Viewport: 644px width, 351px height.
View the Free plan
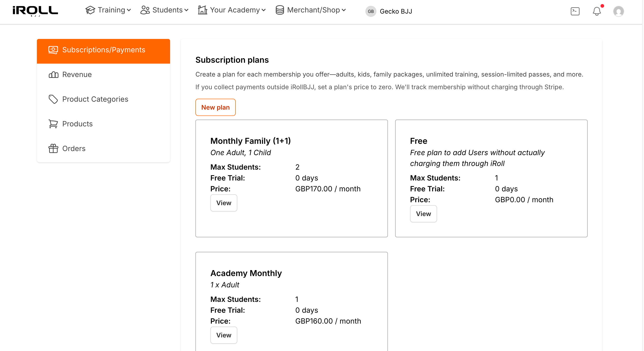coord(423,214)
